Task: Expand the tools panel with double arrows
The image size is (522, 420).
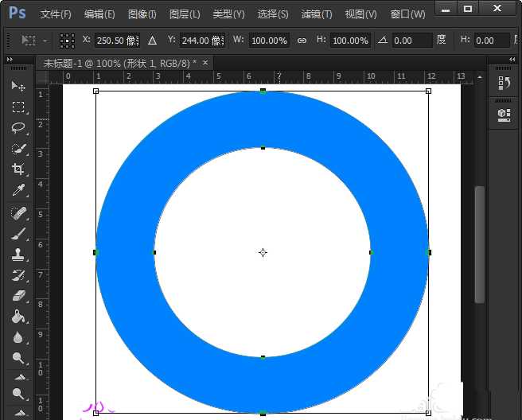Action: click(10, 60)
